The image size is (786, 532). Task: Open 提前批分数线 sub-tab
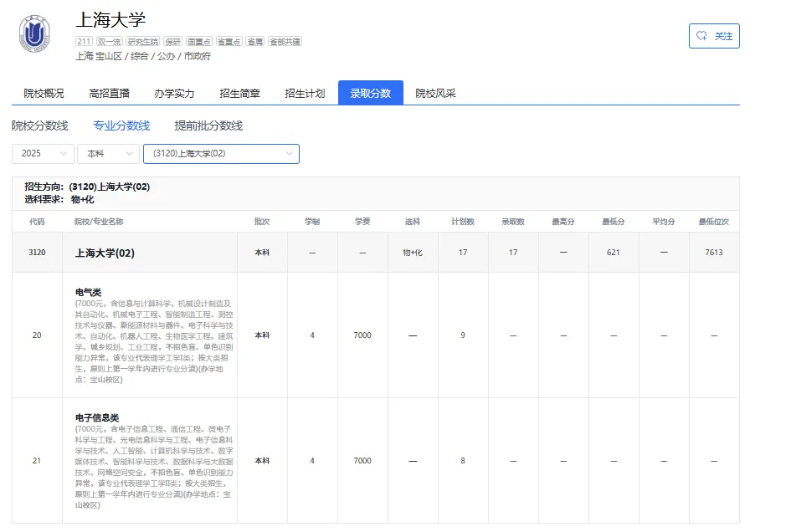208,125
